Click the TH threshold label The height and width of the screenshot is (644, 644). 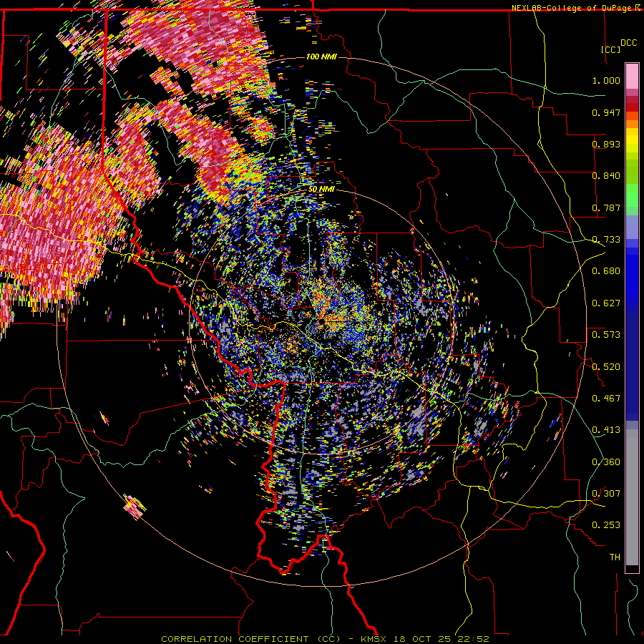[x=615, y=557]
